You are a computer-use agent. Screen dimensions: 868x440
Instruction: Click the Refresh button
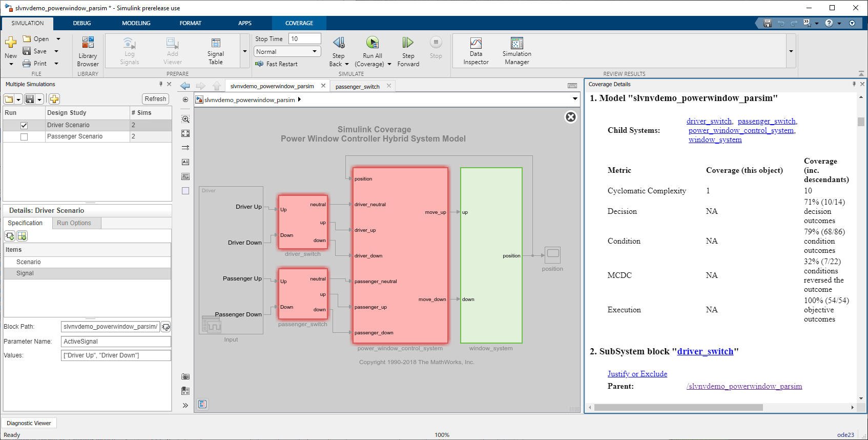tap(155, 99)
